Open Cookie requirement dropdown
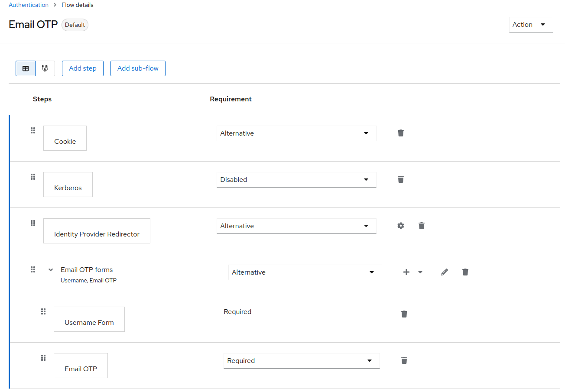Screen dimensions: 565x392 pos(296,133)
